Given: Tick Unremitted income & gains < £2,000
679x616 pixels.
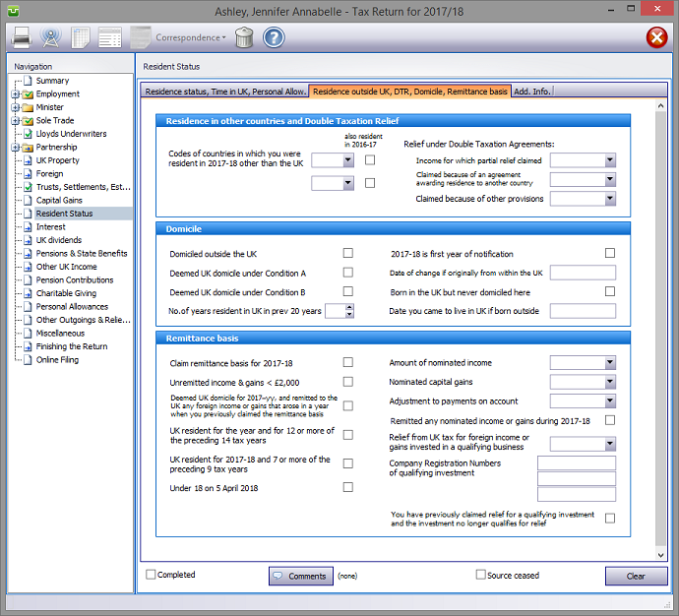Looking at the screenshot, I should pyautogui.click(x=347, y=382).
